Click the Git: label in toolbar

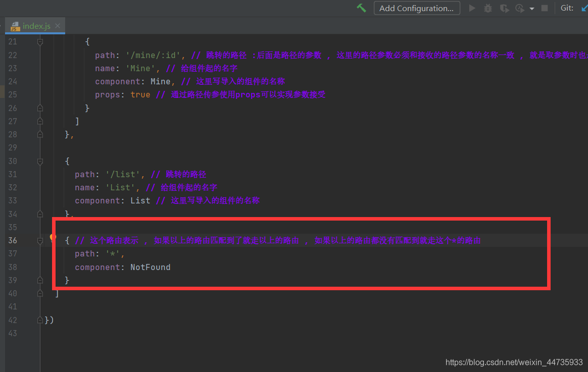567,8
